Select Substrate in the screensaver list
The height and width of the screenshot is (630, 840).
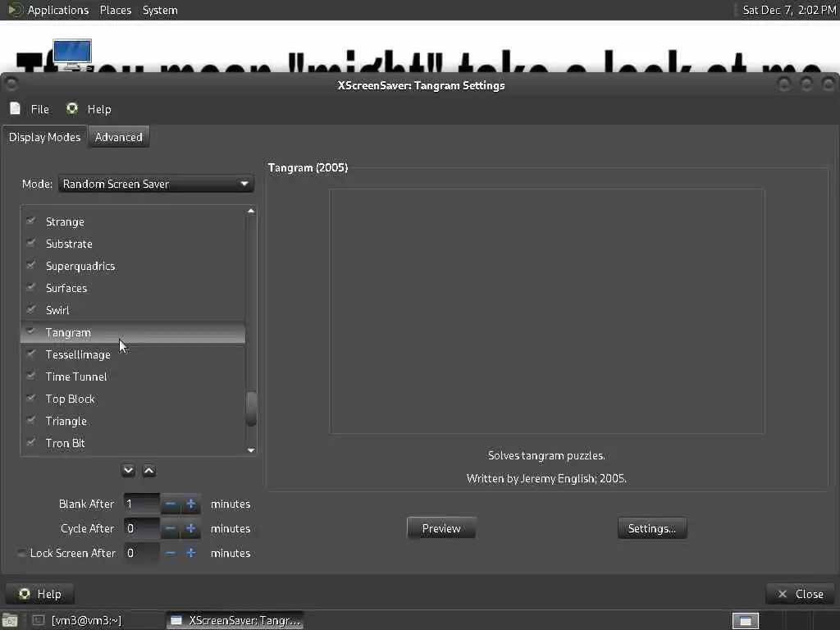point(133,244)
